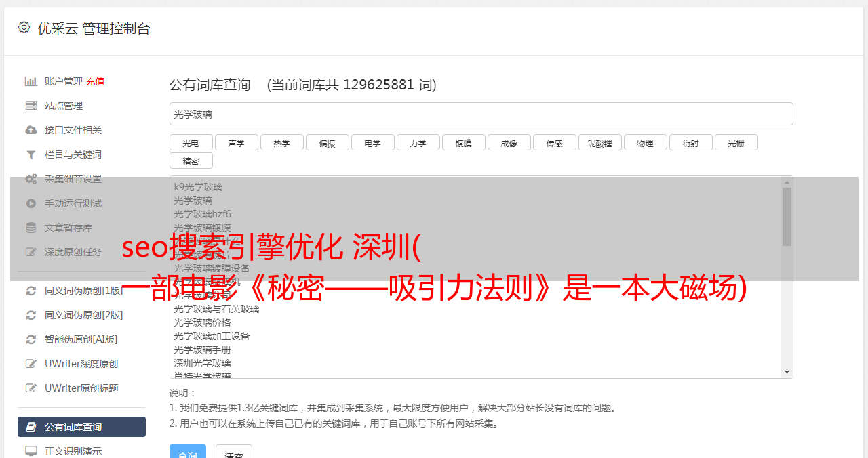The height and width of the screenshot is (458, 868).
Task: Open 智能伪原创[AI版] in the sidebar
Action: pos(81,339)
